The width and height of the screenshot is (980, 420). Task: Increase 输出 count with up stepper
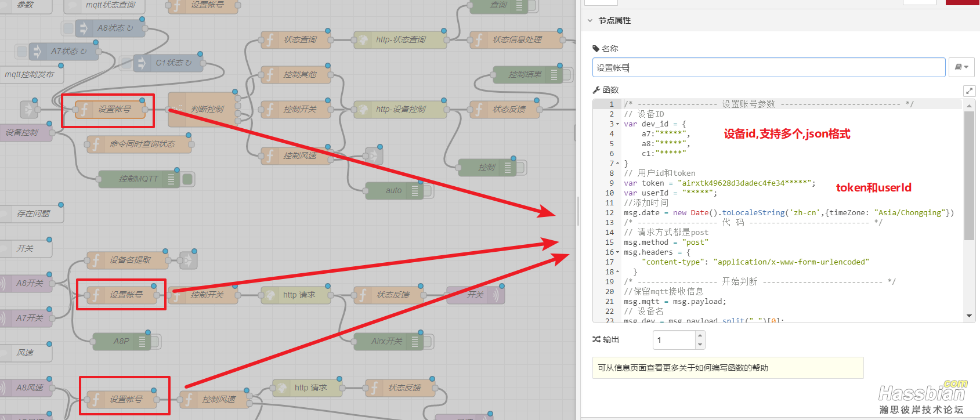[x=700, y=335]
